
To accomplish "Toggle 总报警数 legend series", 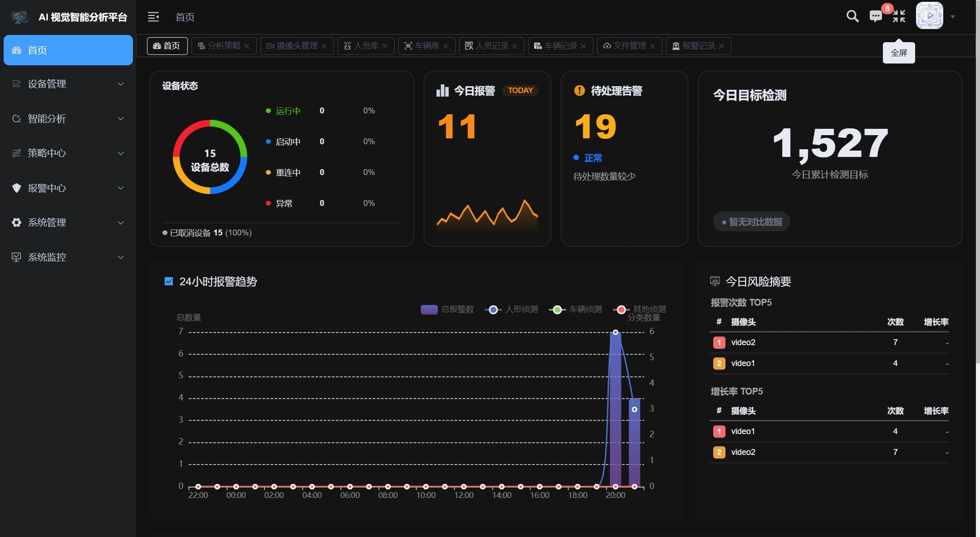I will pyautogui.click(x=447, y=309).
